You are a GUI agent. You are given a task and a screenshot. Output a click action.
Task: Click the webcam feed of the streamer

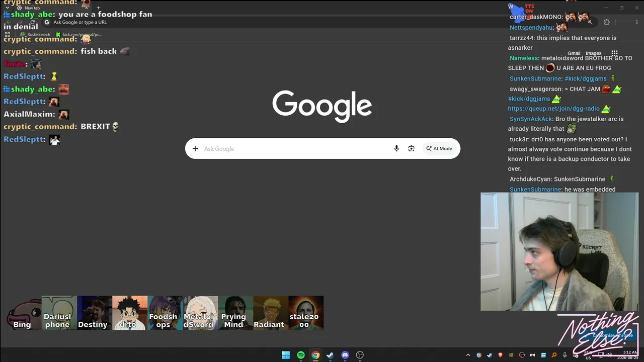click(x=559, y=251)
